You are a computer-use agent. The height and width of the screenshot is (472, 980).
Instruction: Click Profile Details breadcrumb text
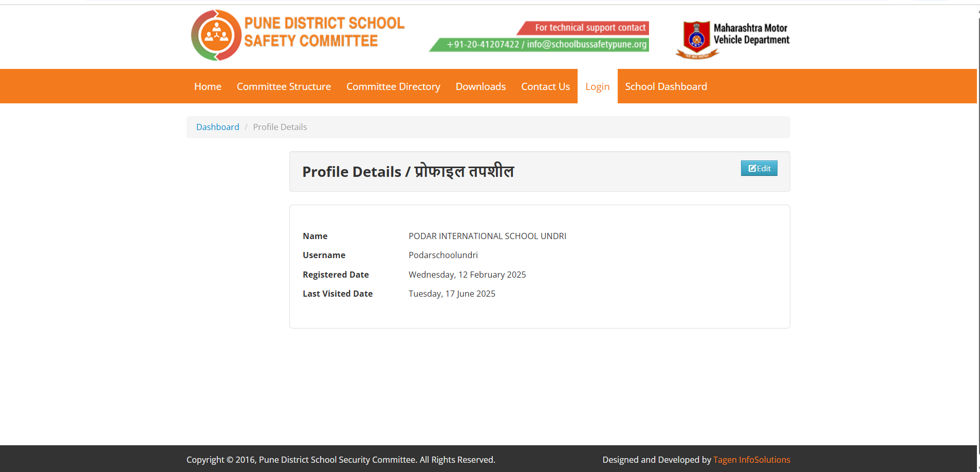[x=280, y=127]
